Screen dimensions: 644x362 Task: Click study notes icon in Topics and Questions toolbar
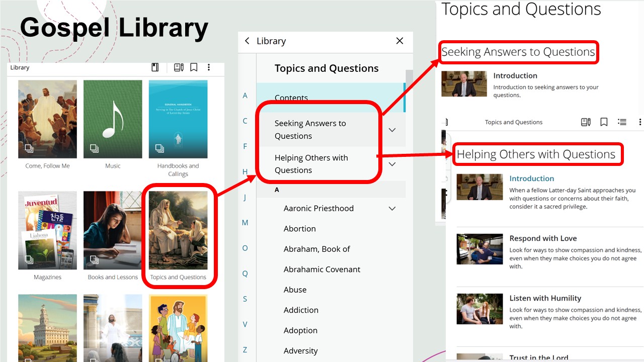click(x=586, y=122)
